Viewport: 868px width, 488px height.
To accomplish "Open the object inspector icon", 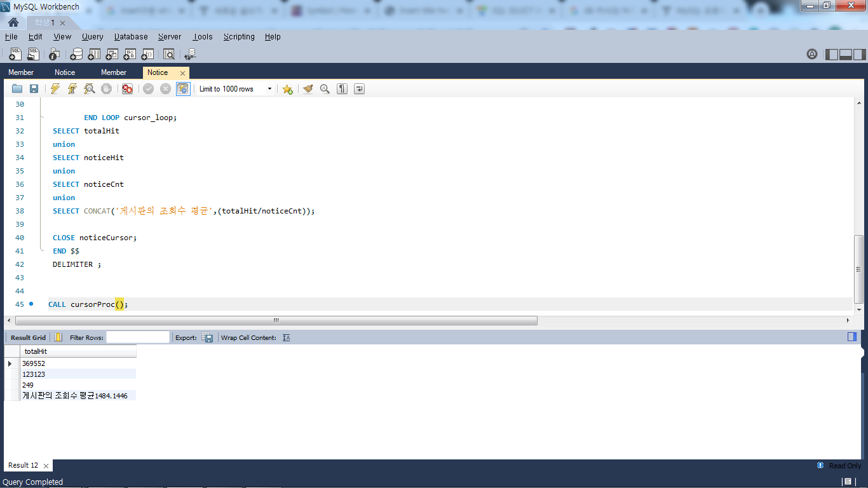I will tap(55, 54).
